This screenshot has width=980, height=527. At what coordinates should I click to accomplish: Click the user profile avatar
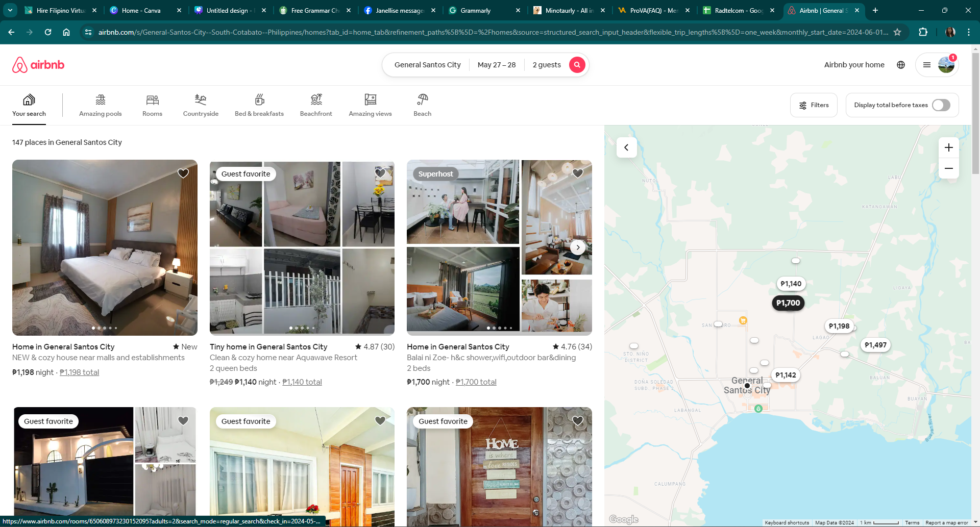pyautogui.click(x=946, y=65)
